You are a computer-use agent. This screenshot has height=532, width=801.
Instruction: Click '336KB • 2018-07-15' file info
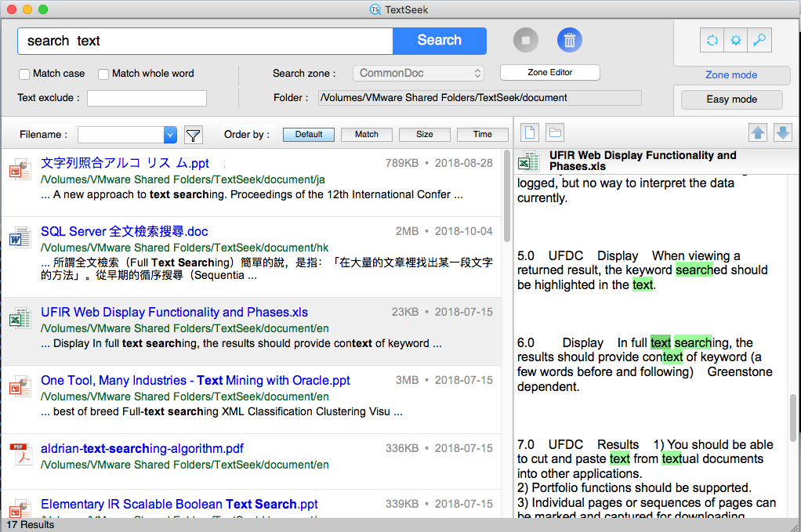click(x=439, y=448)
